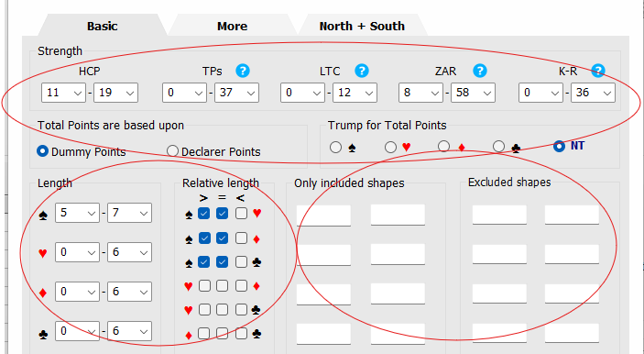Open diamond minimum length dropdown

pyautogui.click(x=77, y=292)
